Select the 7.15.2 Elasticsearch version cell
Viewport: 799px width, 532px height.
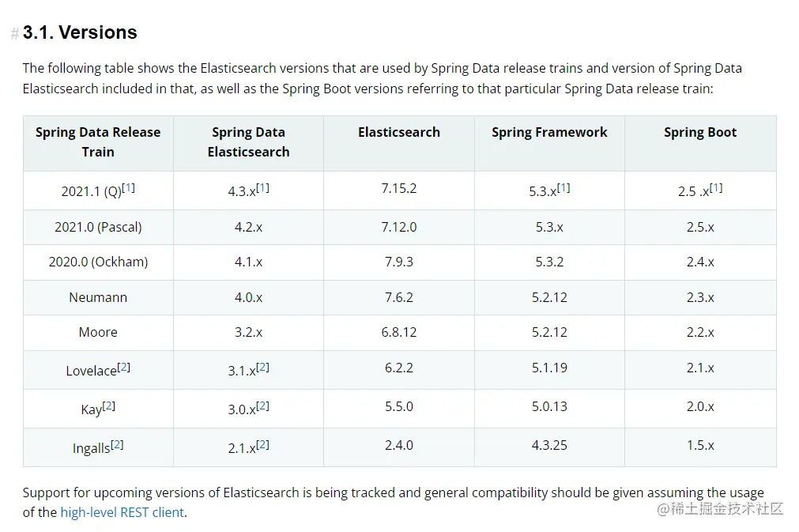click(x=399, y=189)
